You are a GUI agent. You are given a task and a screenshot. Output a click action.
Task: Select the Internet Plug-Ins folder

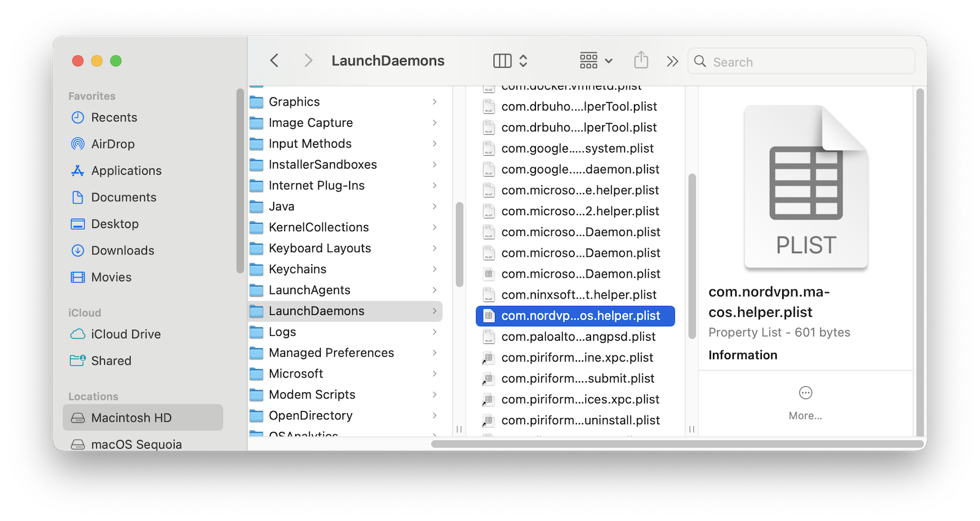pyautogui.click(x=345, y=185)
